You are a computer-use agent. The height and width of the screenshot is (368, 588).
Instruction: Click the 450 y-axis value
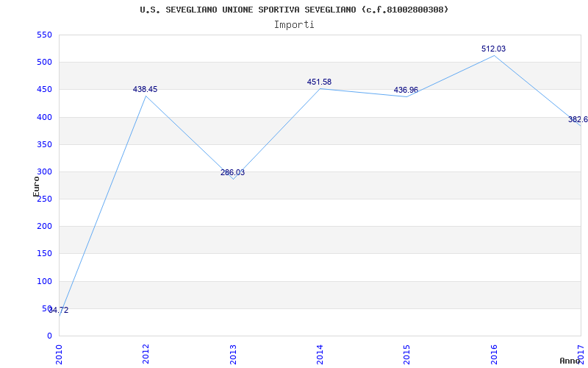[44, 90]
